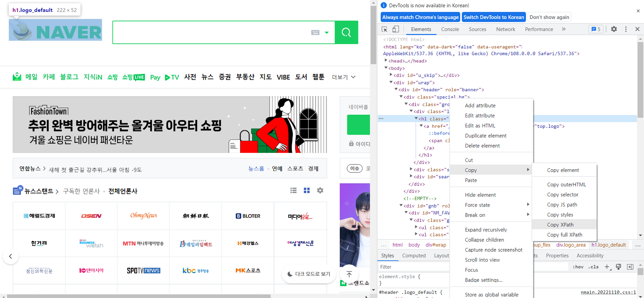Open the Naver mail envelope icon

[17, 77]
